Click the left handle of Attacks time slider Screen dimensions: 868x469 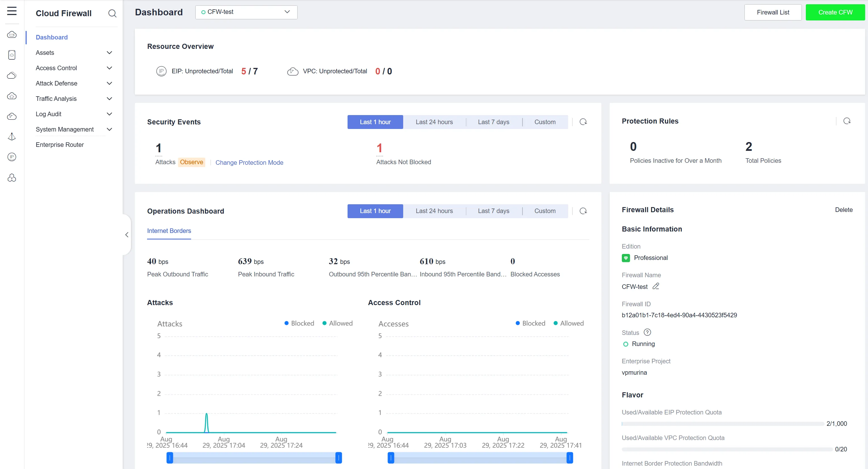click(170, 458)
